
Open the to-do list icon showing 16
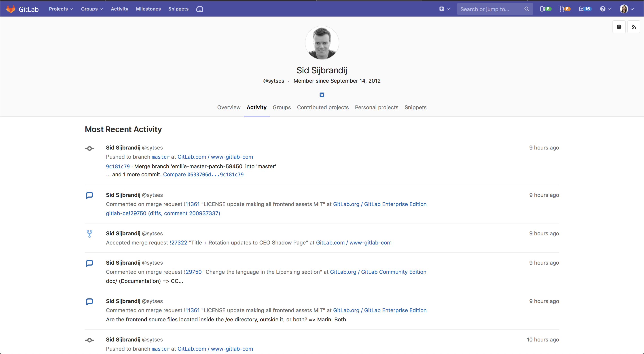tap(585, 9)
